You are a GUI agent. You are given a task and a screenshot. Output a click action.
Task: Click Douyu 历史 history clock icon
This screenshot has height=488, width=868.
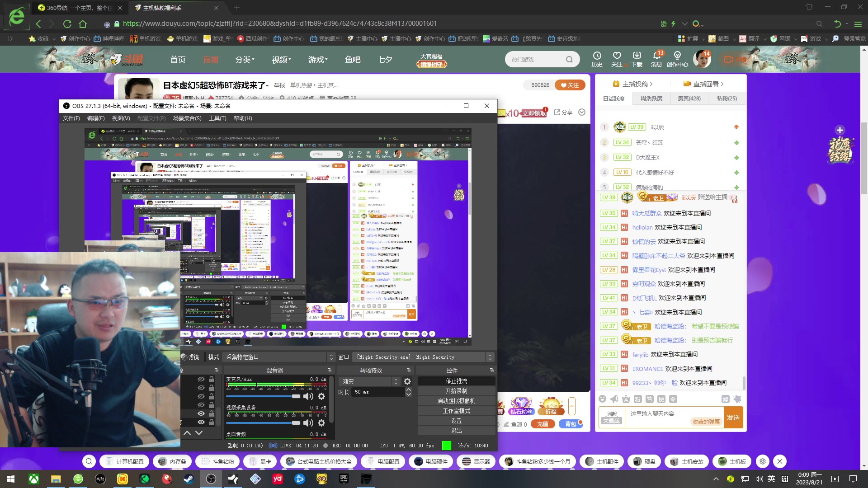click(597, 56)
